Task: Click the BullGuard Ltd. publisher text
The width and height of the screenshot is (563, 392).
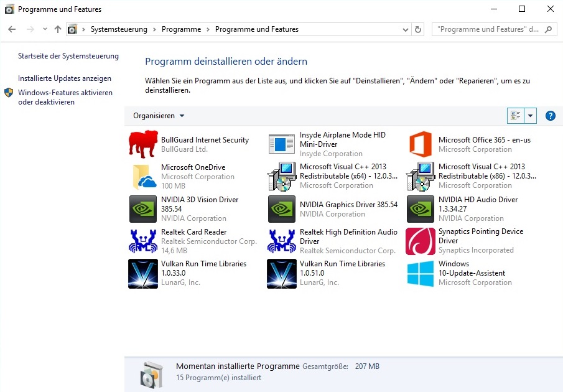Action: tap(184, 149)
